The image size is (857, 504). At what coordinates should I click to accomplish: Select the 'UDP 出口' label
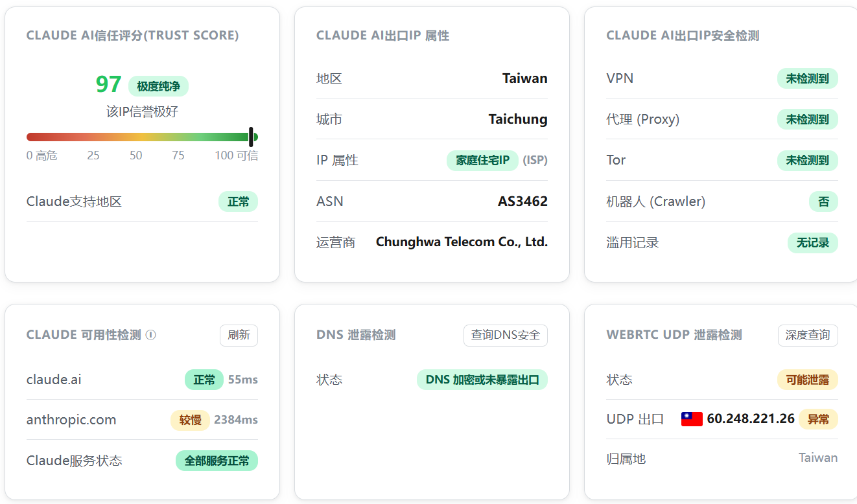(635, 419)
